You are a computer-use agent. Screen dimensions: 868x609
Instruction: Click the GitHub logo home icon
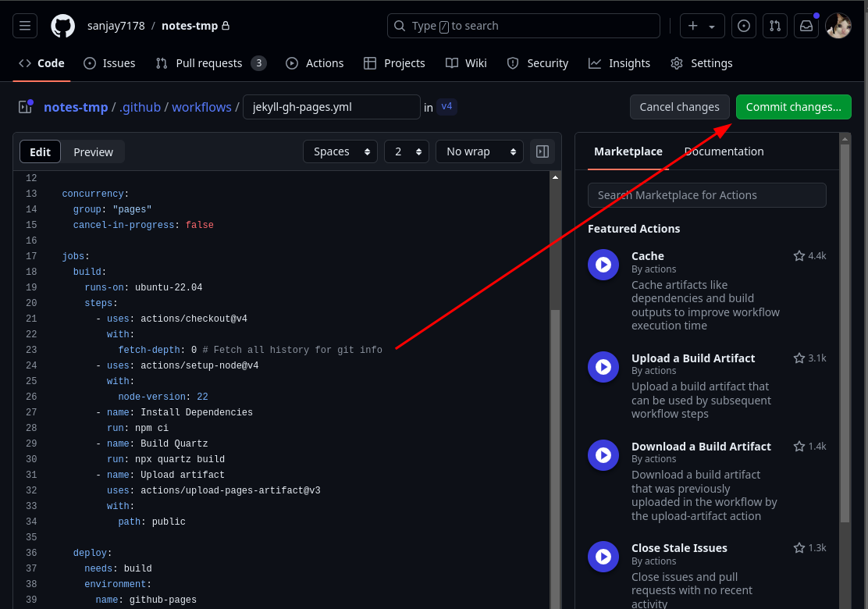pos(63,26)
